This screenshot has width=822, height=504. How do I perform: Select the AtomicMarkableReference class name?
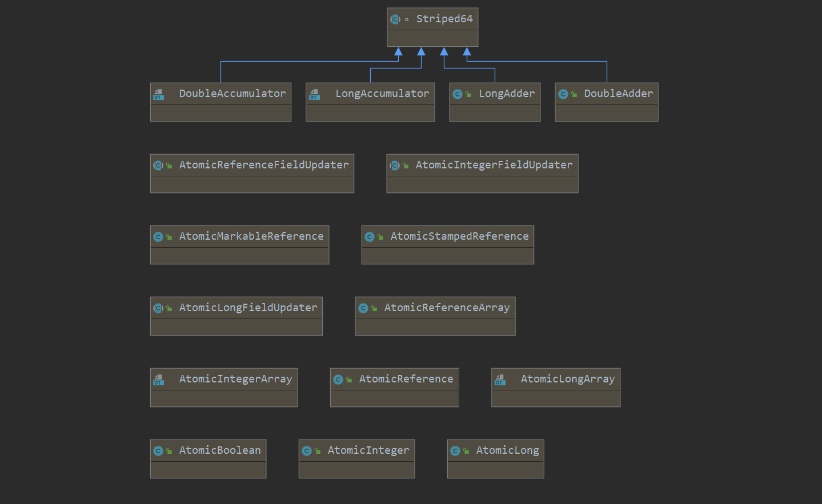(251, 236)
